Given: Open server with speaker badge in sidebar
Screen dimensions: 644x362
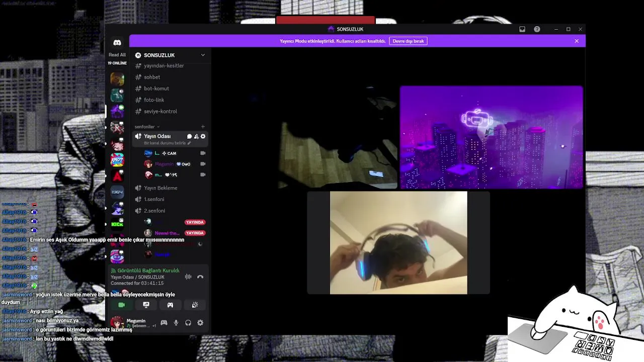Looking at the screenshot, I should point(117,95).
